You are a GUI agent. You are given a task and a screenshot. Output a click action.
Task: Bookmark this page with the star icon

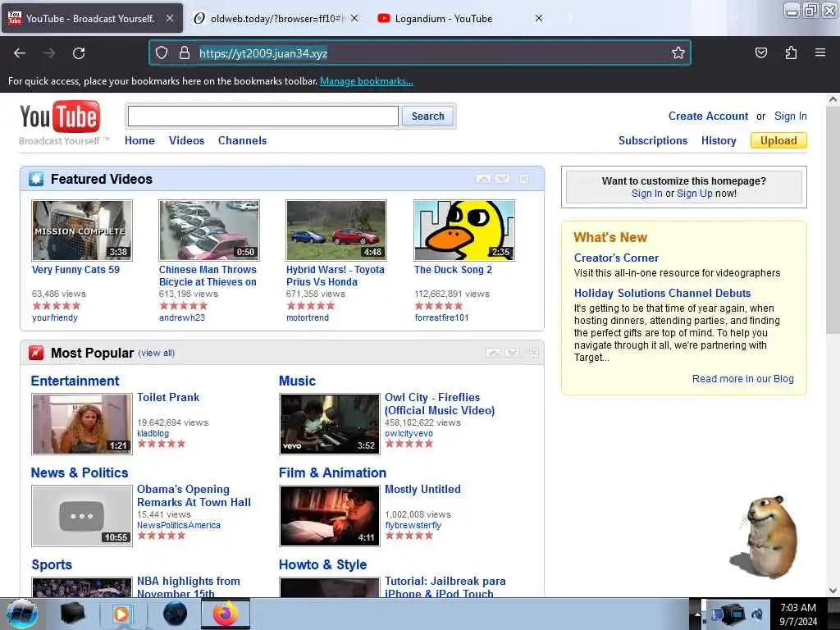click(x=678, y=52)
